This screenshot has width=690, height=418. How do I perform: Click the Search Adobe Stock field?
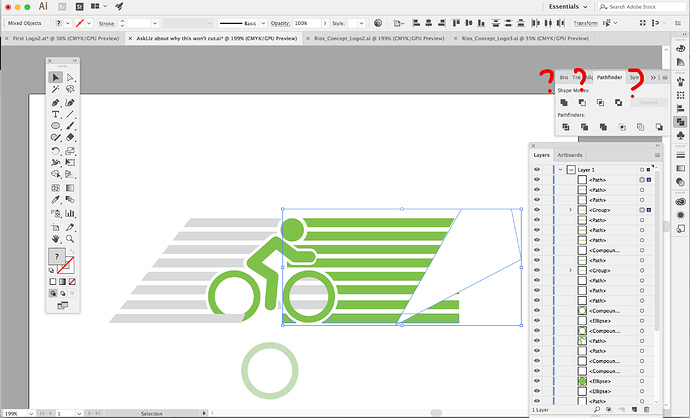642,7
